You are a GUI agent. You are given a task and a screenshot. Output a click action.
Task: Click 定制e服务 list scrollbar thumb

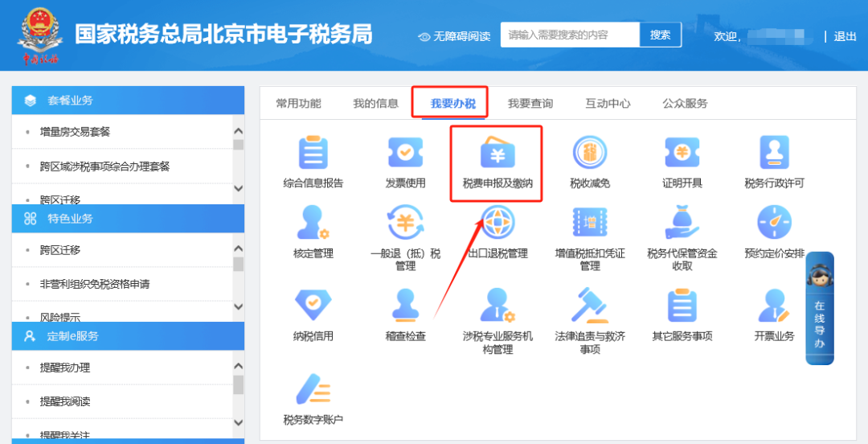tap(238, 384)
